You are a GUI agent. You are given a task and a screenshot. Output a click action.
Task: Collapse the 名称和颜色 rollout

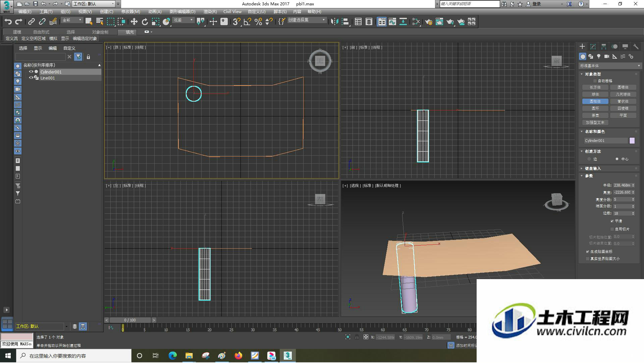[x=594, y=132]
